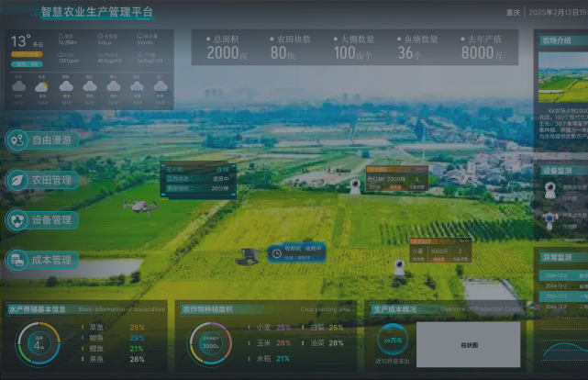Go to 设备管理 section
Screen dimensions: 588x380
(51, 220)
